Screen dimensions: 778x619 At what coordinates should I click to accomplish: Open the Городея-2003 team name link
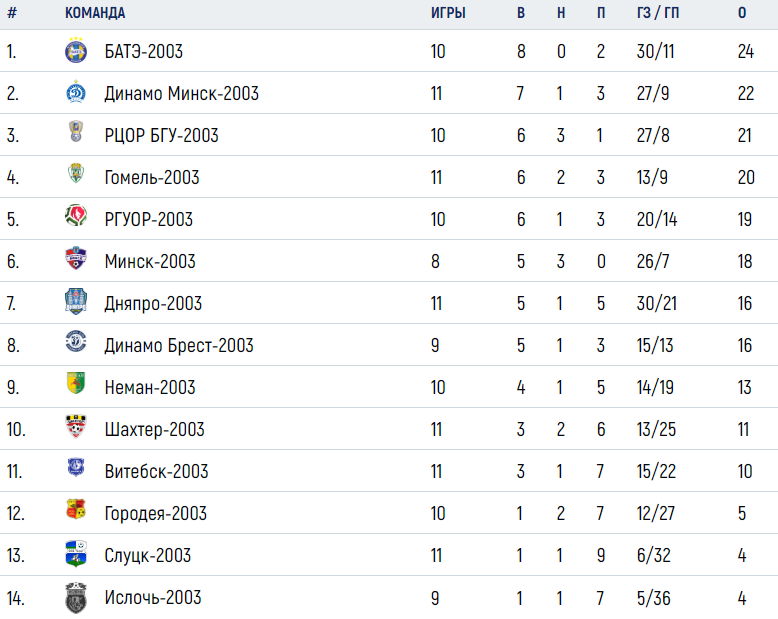click(155, 513)
